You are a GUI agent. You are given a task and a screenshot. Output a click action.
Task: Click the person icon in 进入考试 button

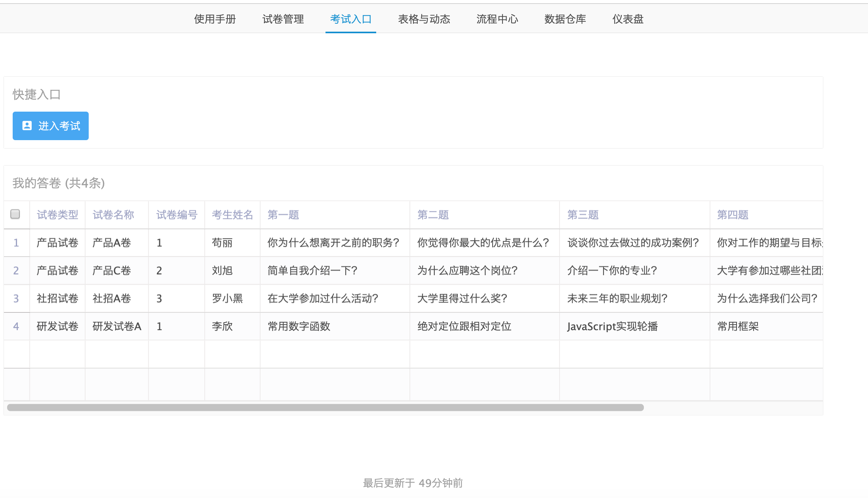point(27,125)
